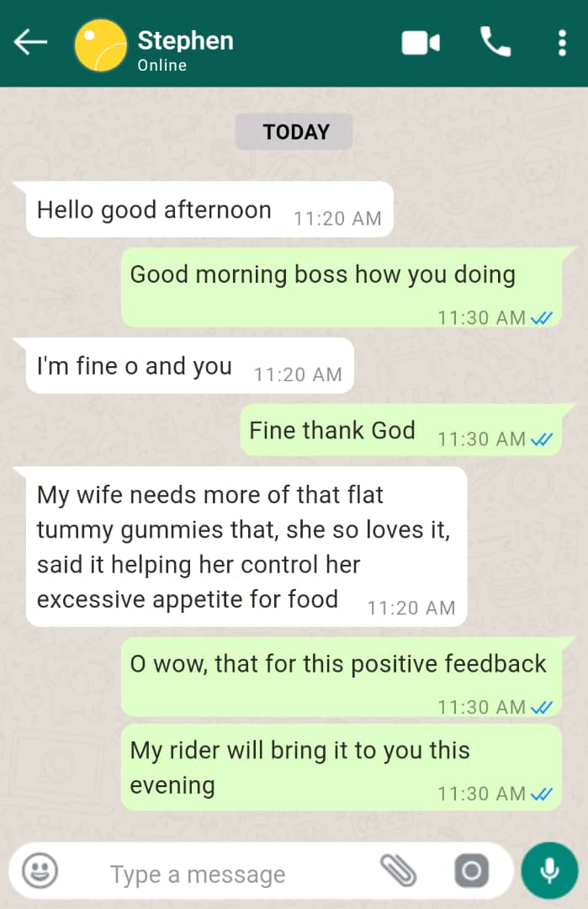Start a voice call with Stephen
Image resolution: width=588 pixels, height=909 pixels.
pyautogui.click(x=495, y=42)
